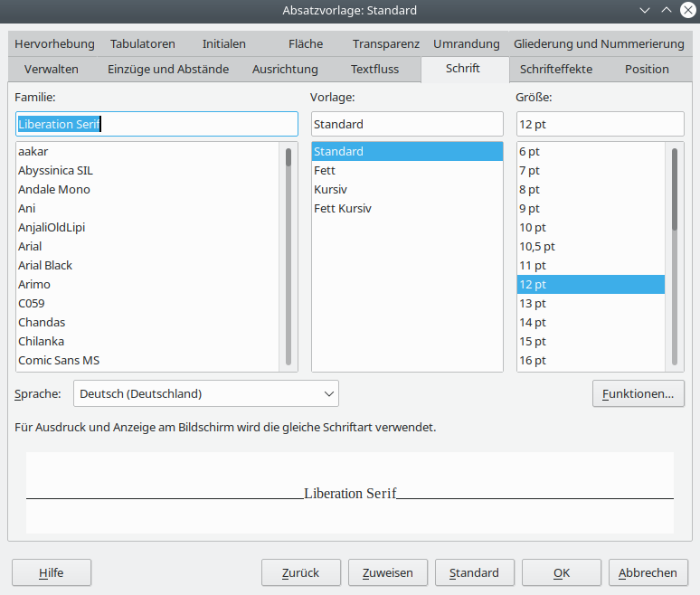Click the Zuweisen button
Screen dimensions: 700x595
click(x=387, y=572)
